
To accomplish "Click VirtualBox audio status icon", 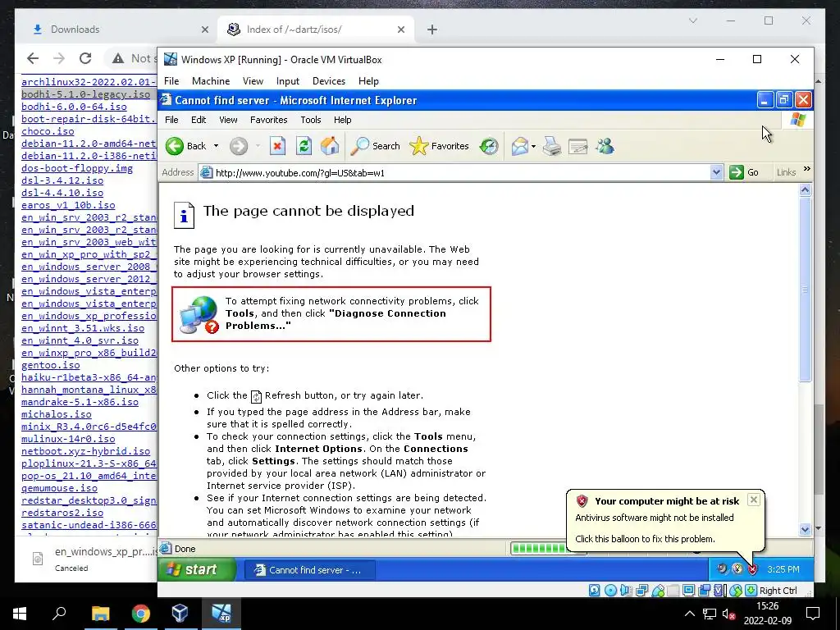I will pos(626,591).
